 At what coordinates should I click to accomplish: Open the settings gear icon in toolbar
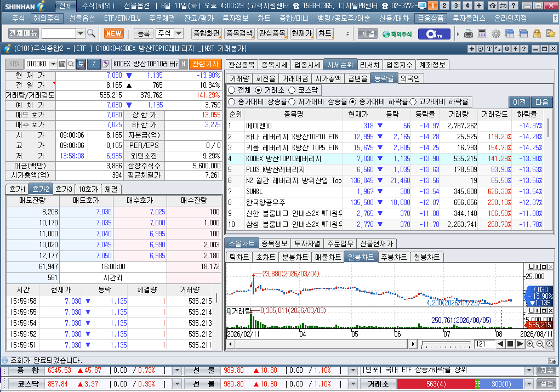point(496,33)
